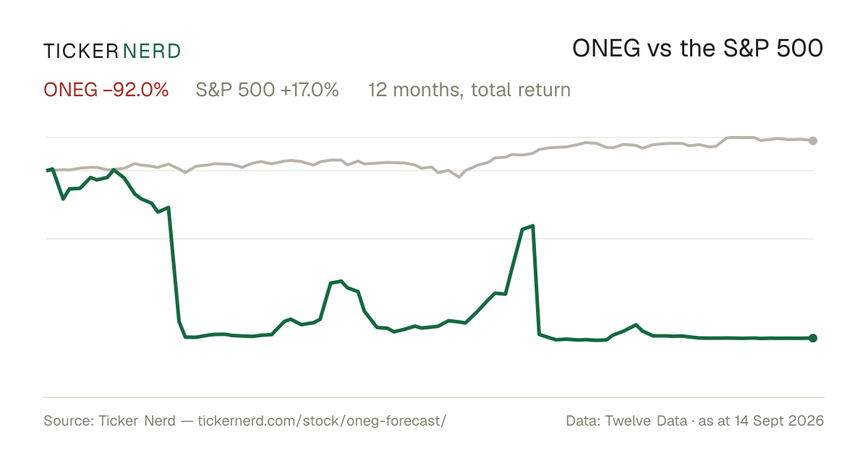Click the red ONEG −92.0% legend label
Viewport: 868px width, 456px height.
pyautogui.click(x=106, y=90)
